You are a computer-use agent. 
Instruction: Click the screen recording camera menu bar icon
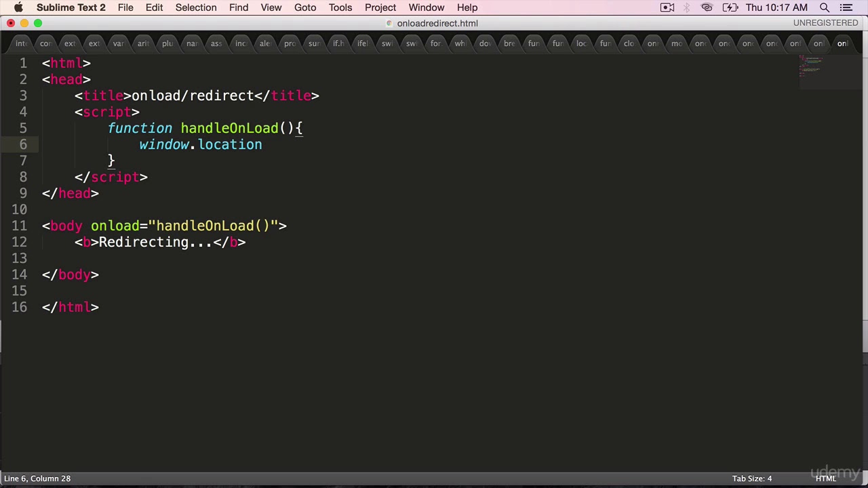click(x=667, y=7)
